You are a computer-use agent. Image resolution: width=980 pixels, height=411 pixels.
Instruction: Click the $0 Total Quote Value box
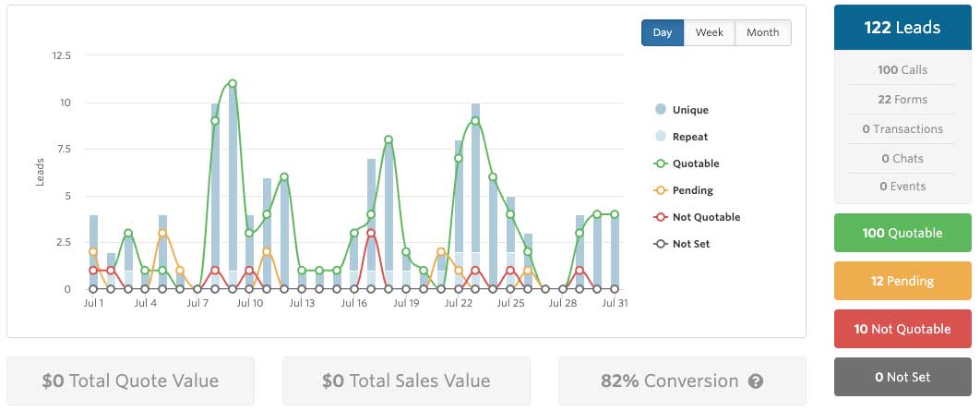point(131,381)
